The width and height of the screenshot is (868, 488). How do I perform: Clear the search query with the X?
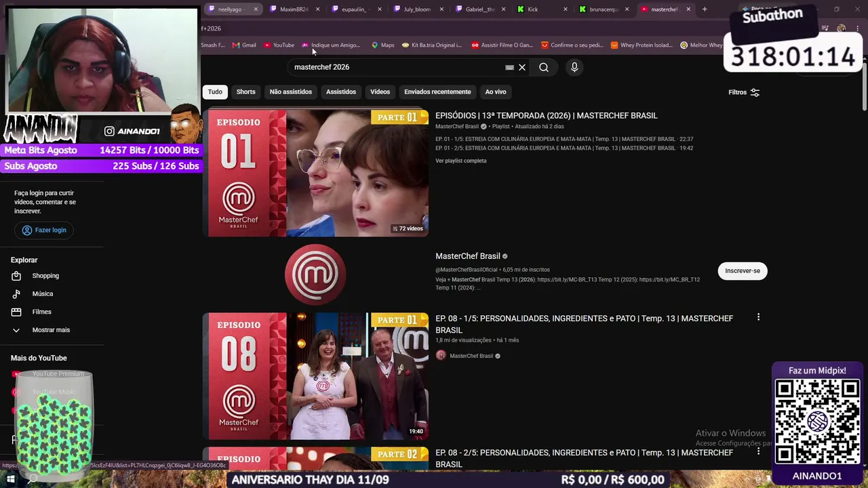(x=522, y=67)
